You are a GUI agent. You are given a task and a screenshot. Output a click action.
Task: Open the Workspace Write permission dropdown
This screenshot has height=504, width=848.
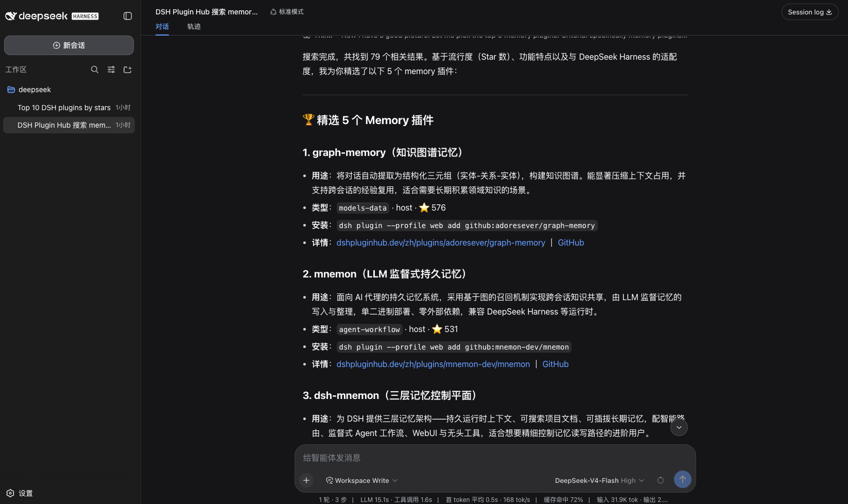pos(362,480)
